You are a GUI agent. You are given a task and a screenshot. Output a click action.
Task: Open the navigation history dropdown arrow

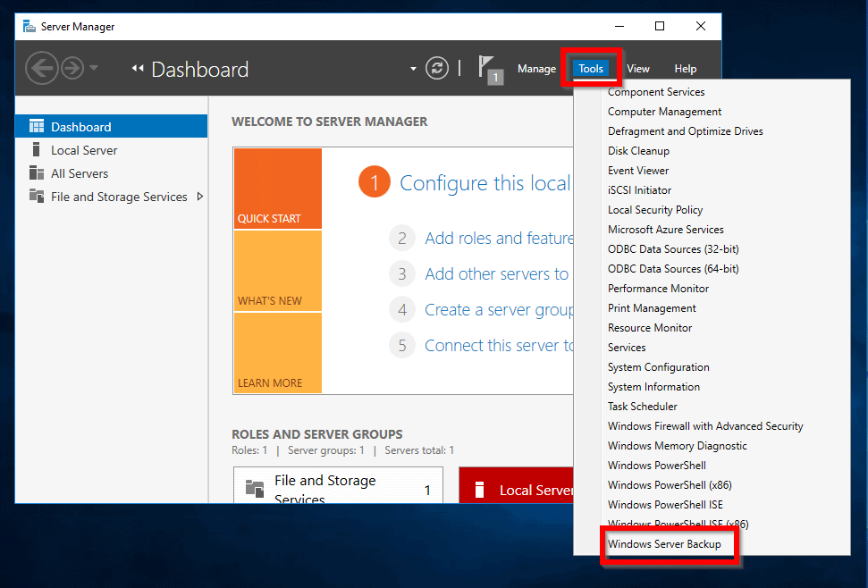pos(94,69)
